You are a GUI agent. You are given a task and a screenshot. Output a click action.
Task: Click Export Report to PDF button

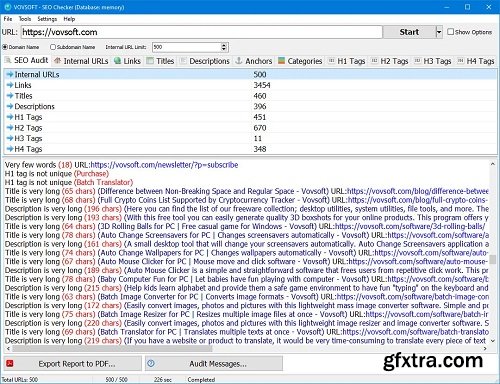(x=73, y=364)
